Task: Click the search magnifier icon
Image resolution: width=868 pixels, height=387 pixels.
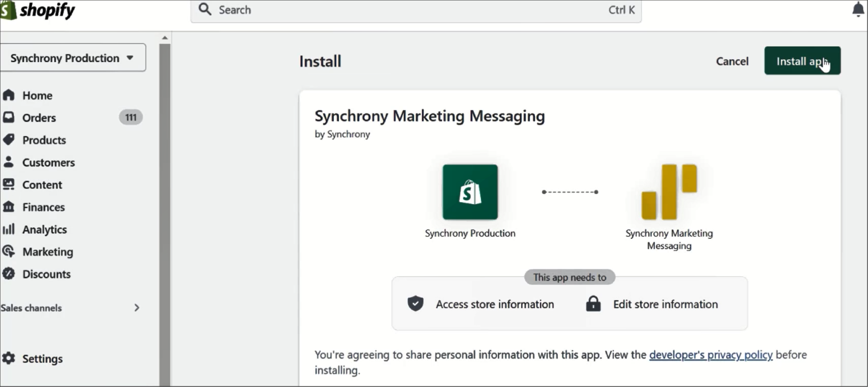Action: pyautogui.click(x=205, y=9)
